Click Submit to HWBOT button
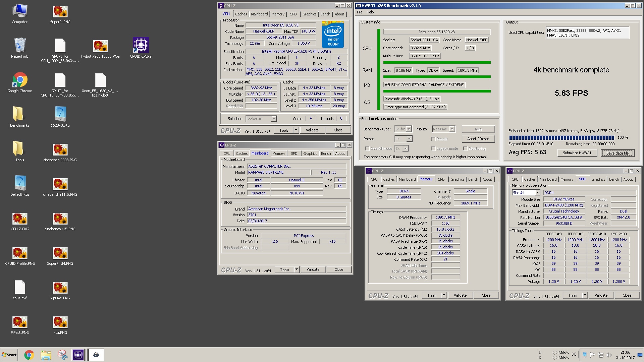Image resolution: width=644 pixels, height=362 pixels. (x=577, y=153)
